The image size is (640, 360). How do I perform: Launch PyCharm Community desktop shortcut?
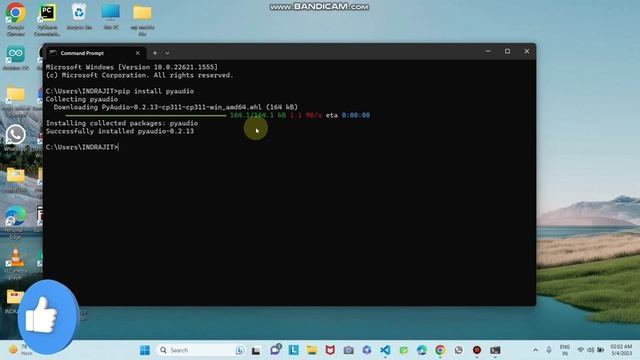coord(47,19)
